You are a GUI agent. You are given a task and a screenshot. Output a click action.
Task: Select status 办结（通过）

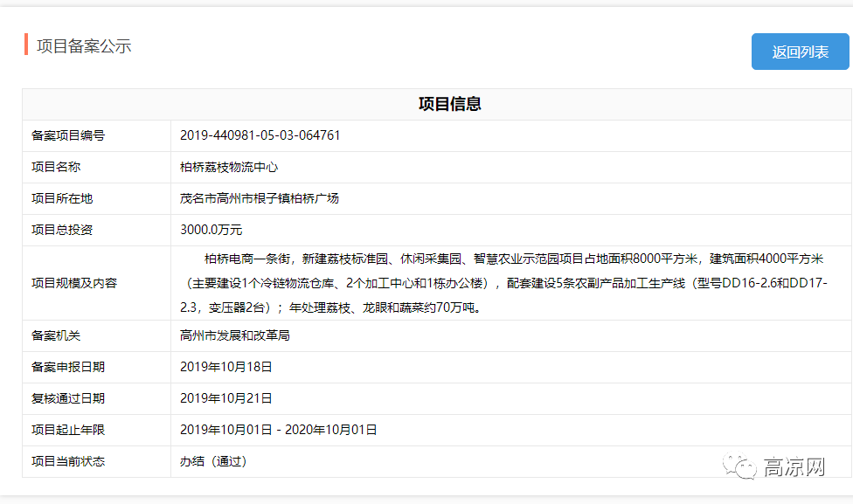(x=214, y=461)
